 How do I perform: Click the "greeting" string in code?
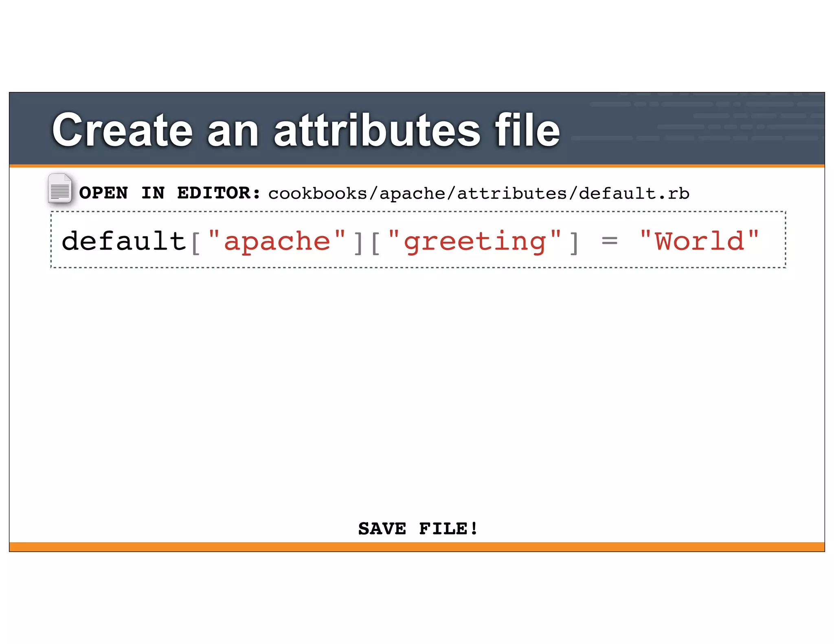point(475,243)
